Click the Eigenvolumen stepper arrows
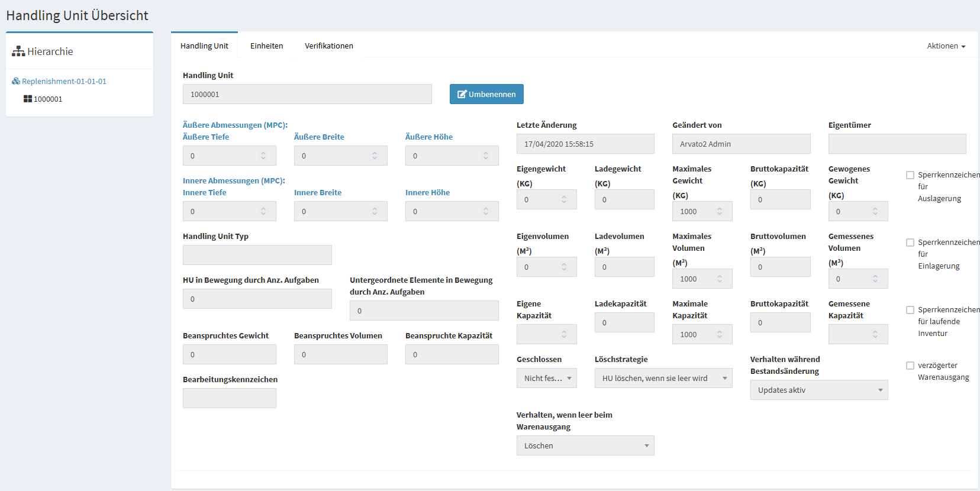The width and height of the screenshot is (980, 491). (564, 267)
